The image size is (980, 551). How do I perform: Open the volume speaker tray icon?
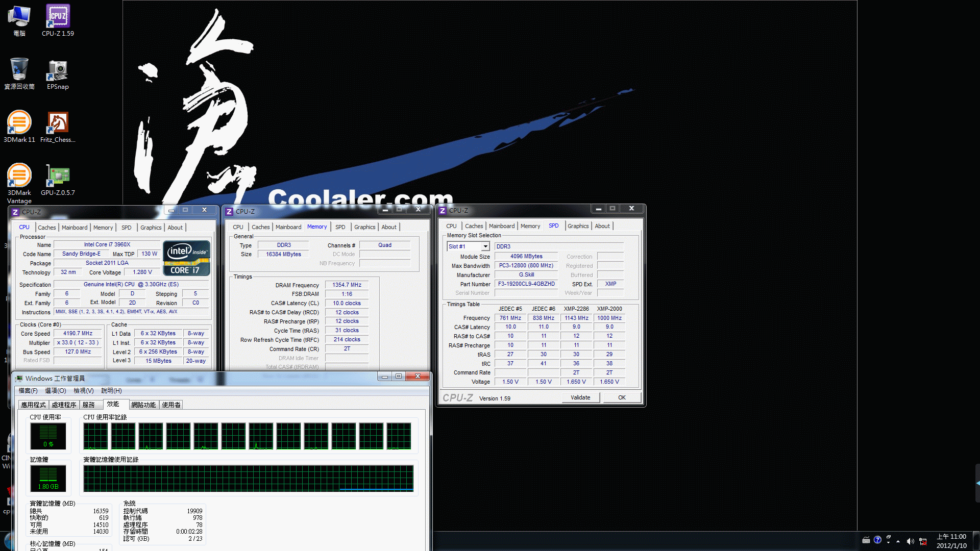(910, 541)
